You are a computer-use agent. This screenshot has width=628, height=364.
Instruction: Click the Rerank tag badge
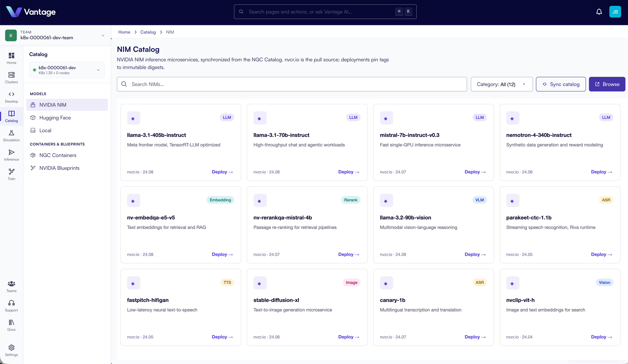click(x=351, y=200)
